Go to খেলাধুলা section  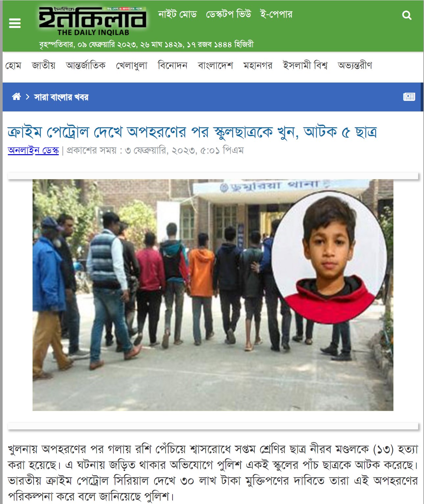[131, 65]
